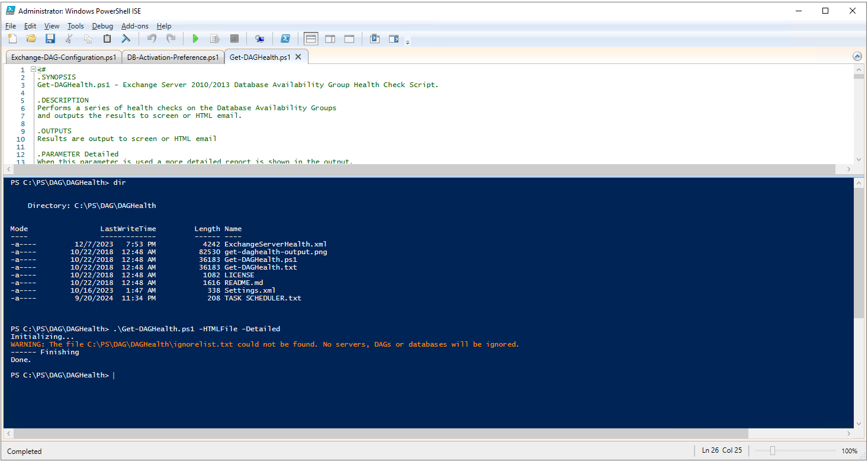Save the script with the floppy disk icon
The width and height of the screenshot is (868, 461).
point(50,39)
